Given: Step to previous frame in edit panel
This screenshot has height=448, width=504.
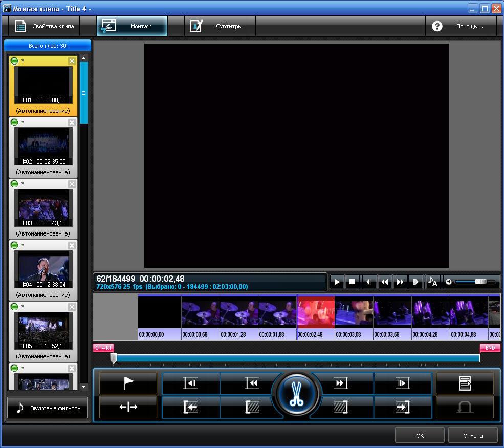Looking at the screenshot, I should [x=191, y=383].
